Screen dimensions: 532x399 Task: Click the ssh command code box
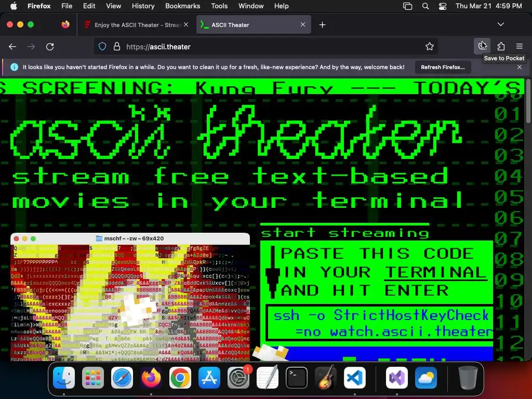click(380, 323)
